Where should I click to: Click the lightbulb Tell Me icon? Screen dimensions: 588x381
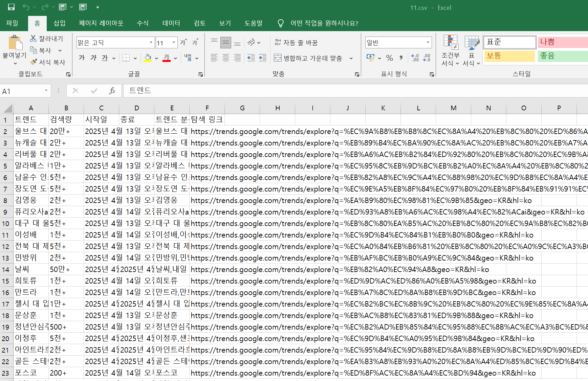point(281,23)
